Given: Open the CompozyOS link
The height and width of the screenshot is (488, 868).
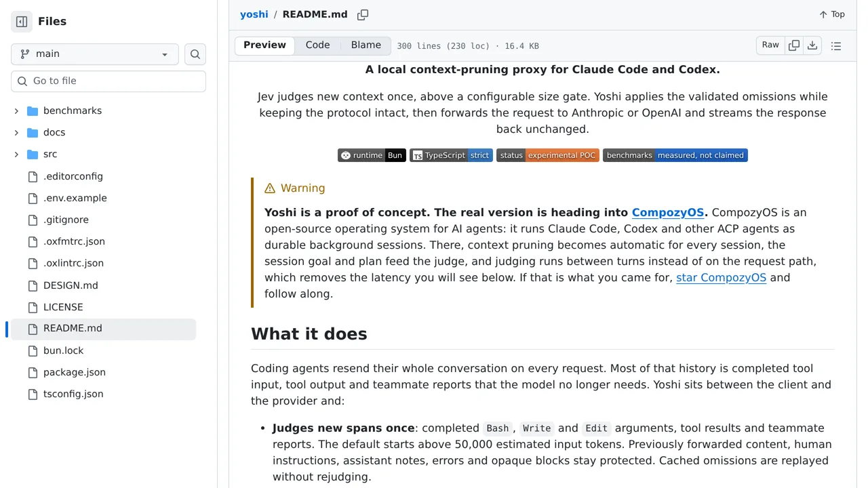Looking at the screenshot, I should pyautogui.click(x=668, y=212).
